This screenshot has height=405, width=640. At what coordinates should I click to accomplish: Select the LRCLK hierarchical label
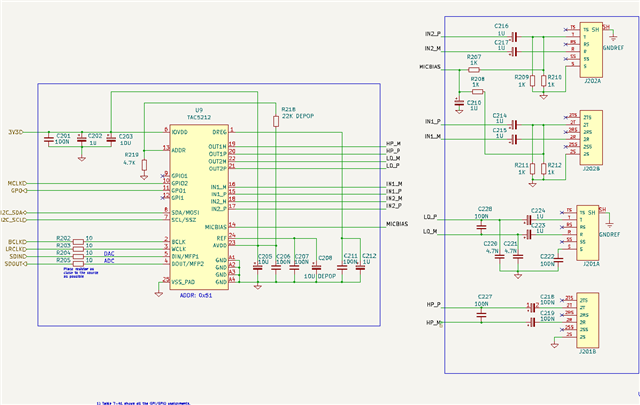[x=16, y=249]
